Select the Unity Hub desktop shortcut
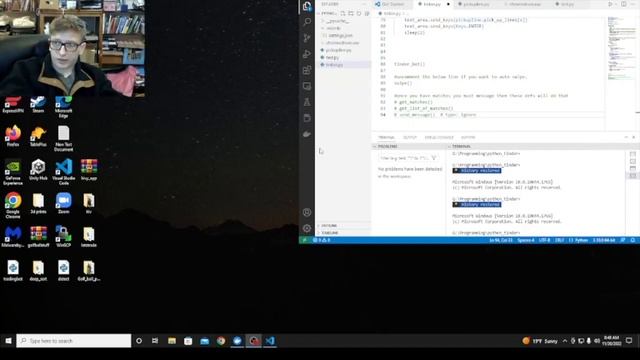The height and width of the screenshot is (360, 640). click(x=38, y=170)
